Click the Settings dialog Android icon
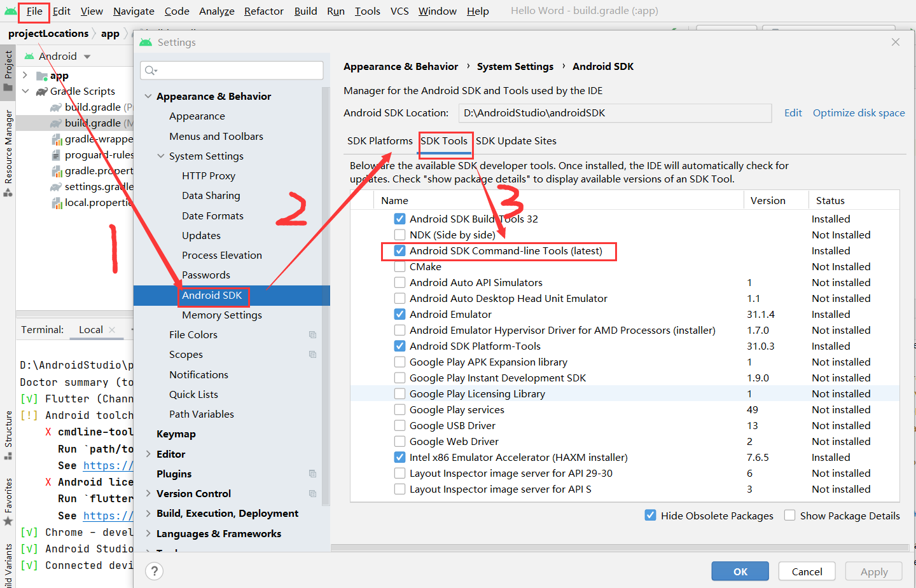Image resolution: width=916 pixels, height=588 pixels. (x=146, y=42)
